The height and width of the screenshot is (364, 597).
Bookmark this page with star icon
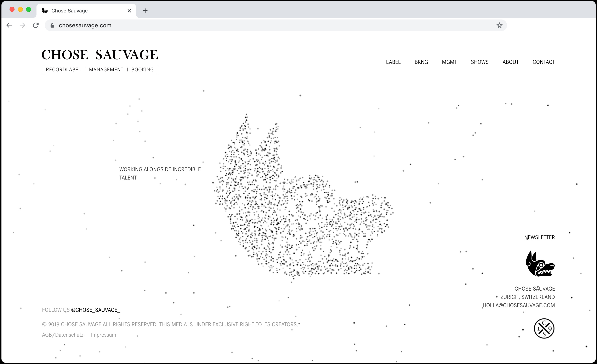pyautogui.click(x=499, y=25)
